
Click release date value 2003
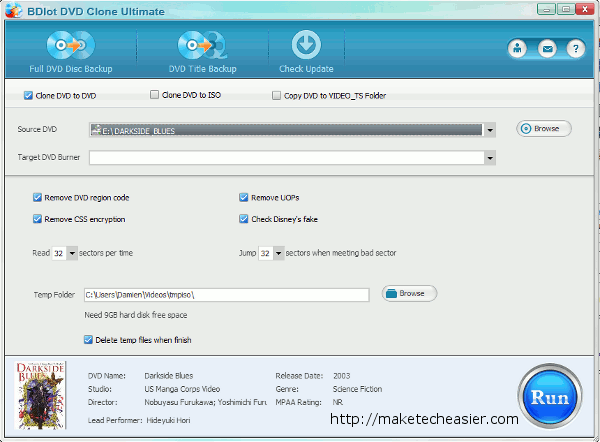click(342, 376)
